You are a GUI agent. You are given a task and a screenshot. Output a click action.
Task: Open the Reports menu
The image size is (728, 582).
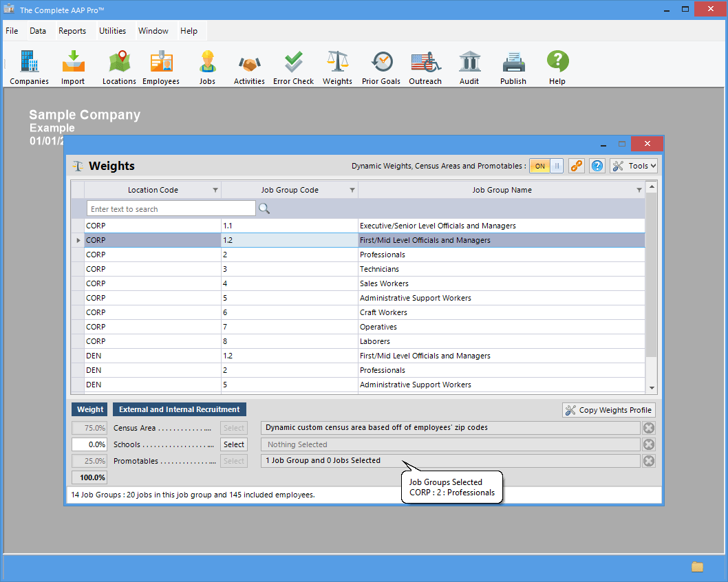click(x=72, y=31)
